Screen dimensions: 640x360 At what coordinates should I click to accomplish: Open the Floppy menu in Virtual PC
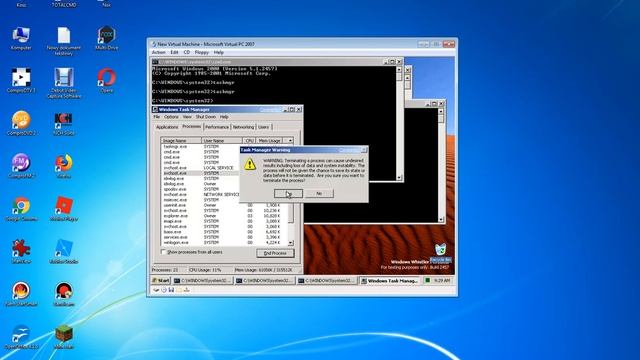202,52
